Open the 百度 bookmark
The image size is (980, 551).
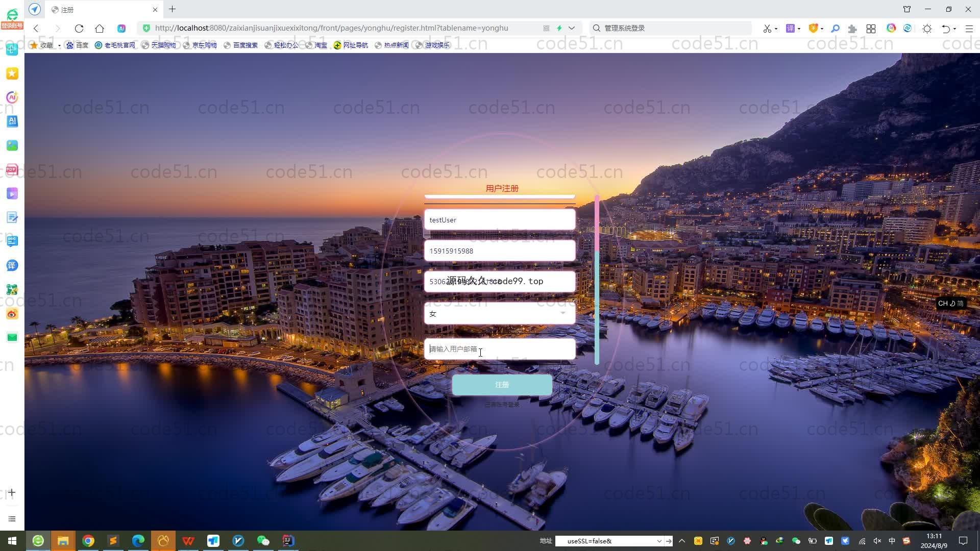tap(77, 45)
